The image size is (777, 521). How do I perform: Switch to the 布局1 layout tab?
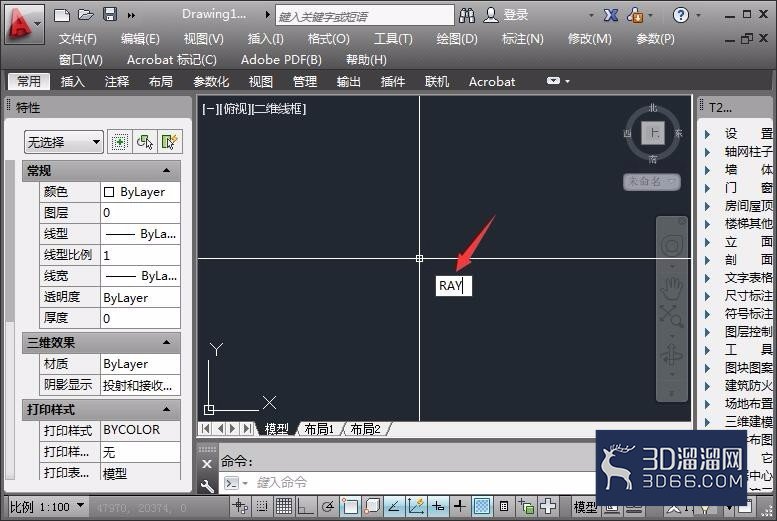coord(319,429)
